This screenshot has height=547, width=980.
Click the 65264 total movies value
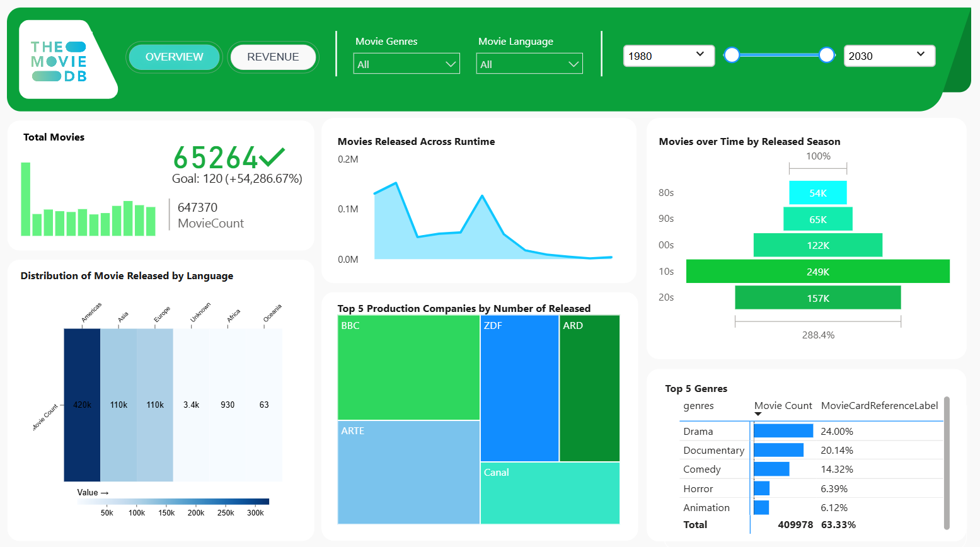pyautogui.click(x=215, y=158)
